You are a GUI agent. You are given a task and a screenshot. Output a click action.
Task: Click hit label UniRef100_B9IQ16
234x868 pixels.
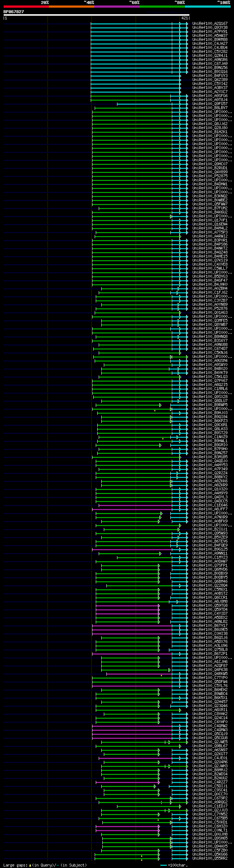[x=210, y=72]
